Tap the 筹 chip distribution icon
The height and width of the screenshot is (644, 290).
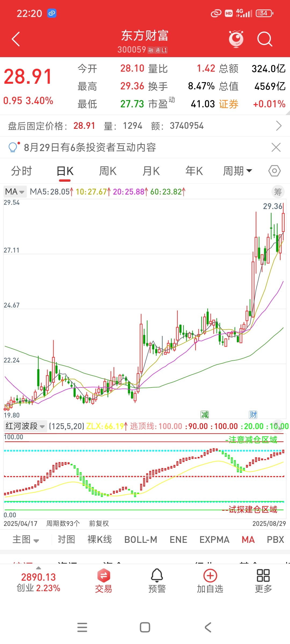(278, 192)
